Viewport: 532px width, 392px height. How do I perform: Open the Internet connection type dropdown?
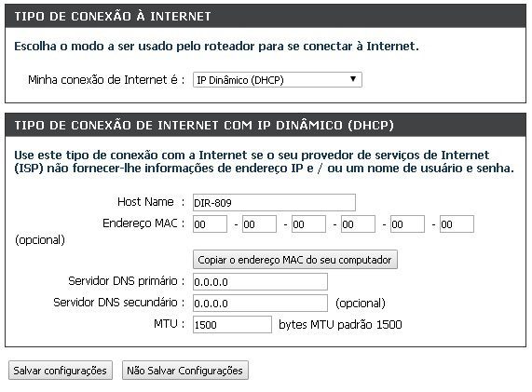point(278,80)
